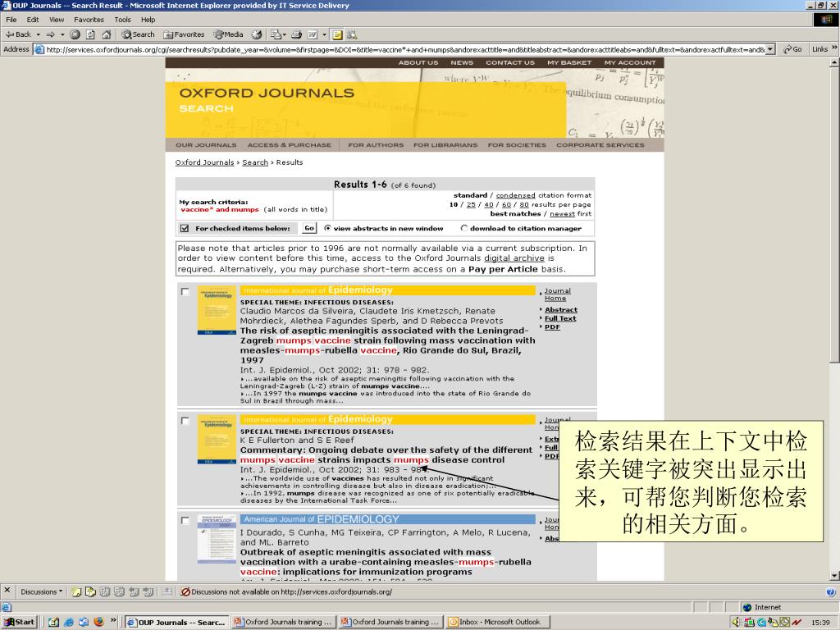Open the Abstract link for the Silveira article
This screenshot has width=840, height=630.
[561, 309]
